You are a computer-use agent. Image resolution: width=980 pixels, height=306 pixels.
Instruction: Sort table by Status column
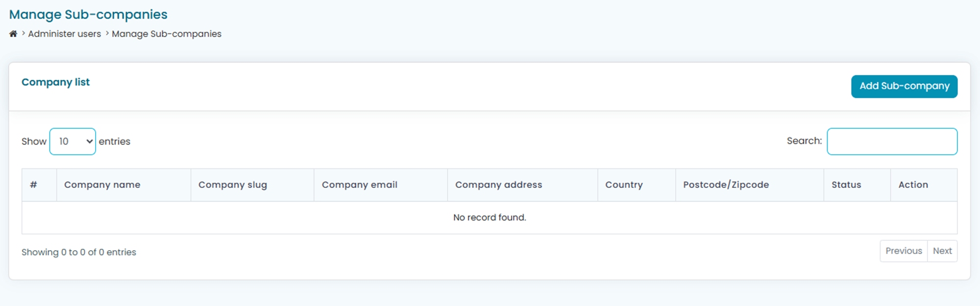(846, 185)
